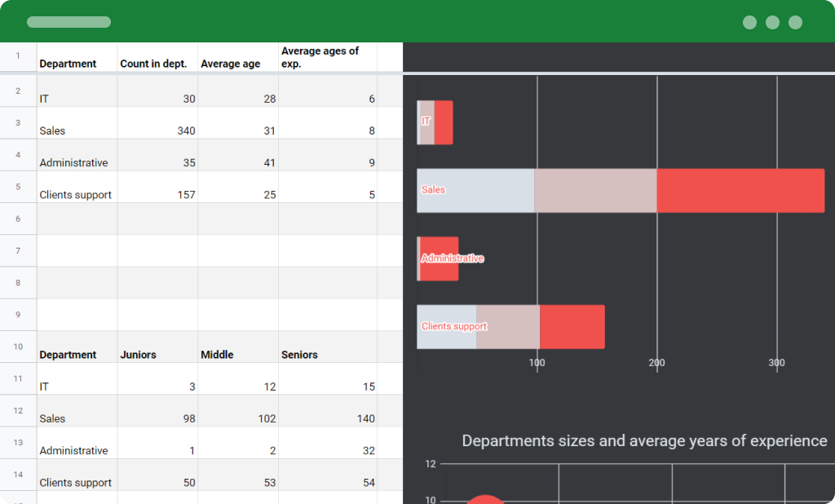Click the red Clients support bar segment
The height and width of the screenshot is (504, 835).
tap(572, 327)
